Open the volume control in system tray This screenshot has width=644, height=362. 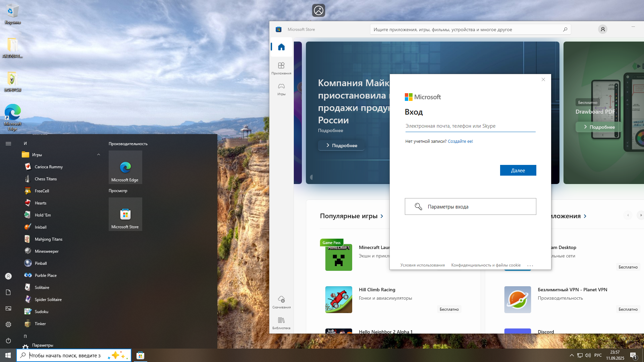(x=588, y=355)
